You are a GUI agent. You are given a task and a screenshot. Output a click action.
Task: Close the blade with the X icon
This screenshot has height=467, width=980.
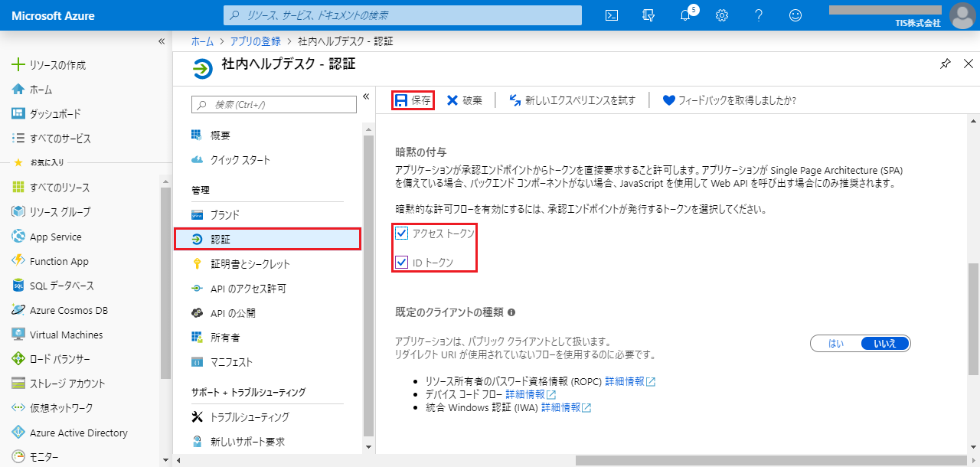pos(969,64)
